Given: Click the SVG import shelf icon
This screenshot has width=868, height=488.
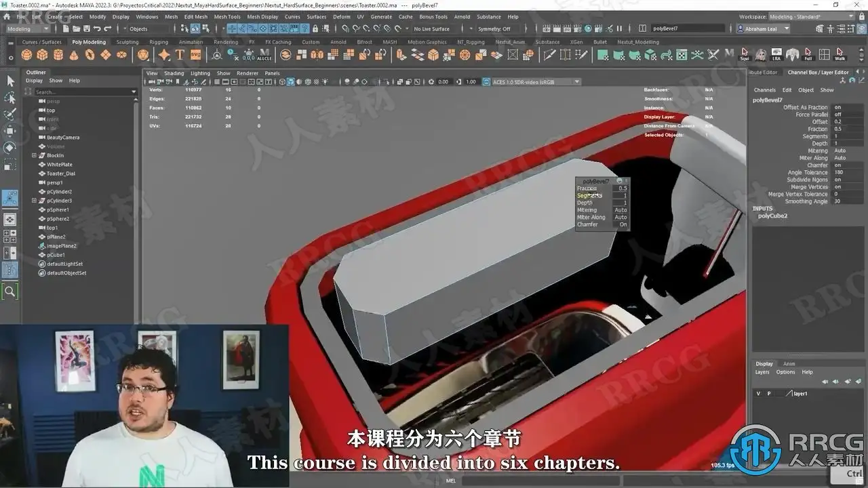Looking at the screenshot, I should [x=195, y=55].
